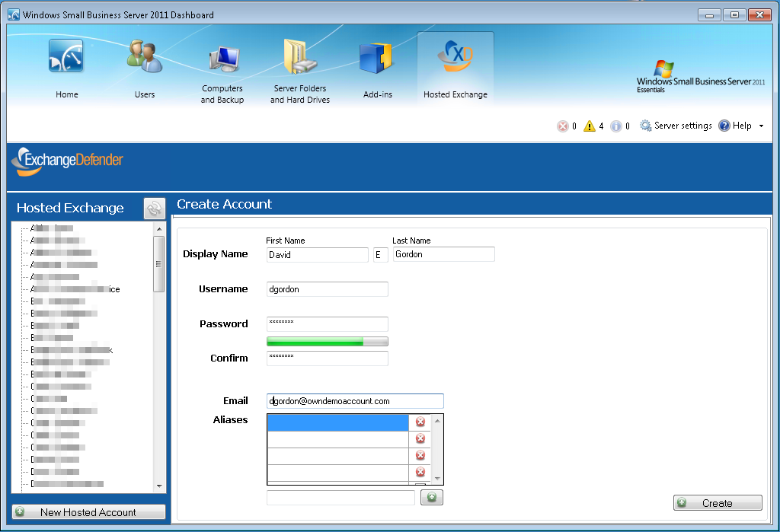Viewport: 780px width, 532px height.
Task: Open the Home dashboard section
Action: pos(66,68)
